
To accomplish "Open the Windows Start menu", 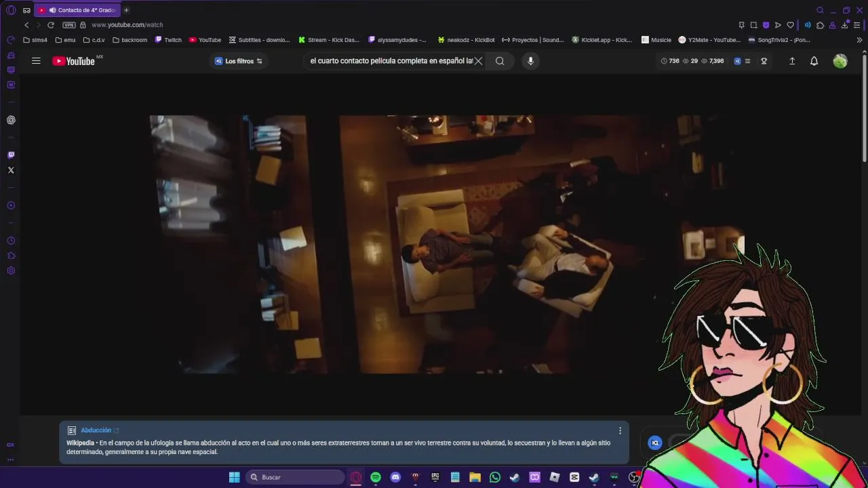I will (234, 477).
